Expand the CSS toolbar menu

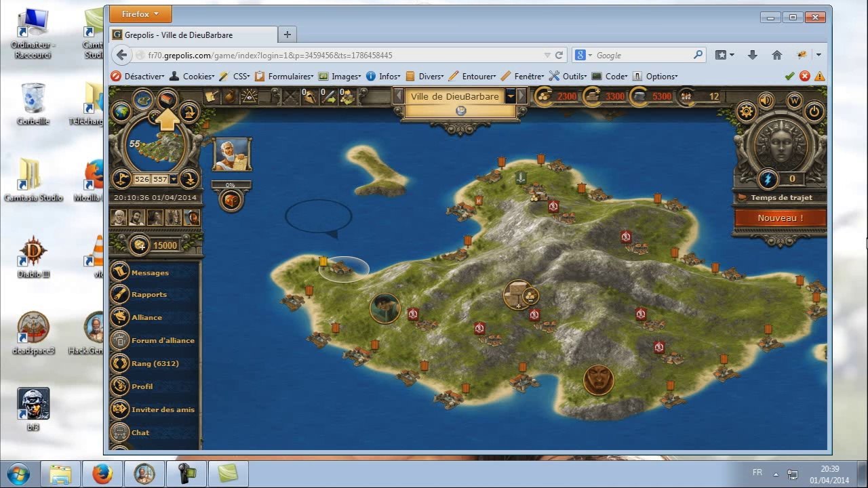234,77
